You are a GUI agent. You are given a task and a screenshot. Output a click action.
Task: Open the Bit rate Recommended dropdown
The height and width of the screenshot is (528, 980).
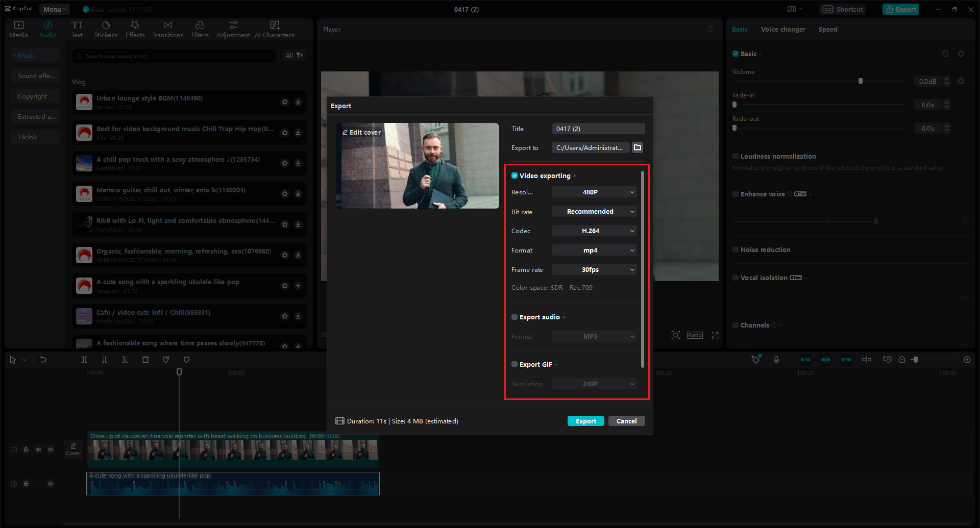(595, 211)
